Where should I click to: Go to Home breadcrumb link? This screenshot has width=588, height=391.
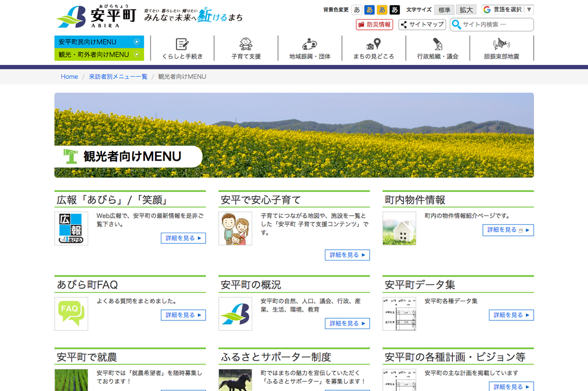coord(70,76)
